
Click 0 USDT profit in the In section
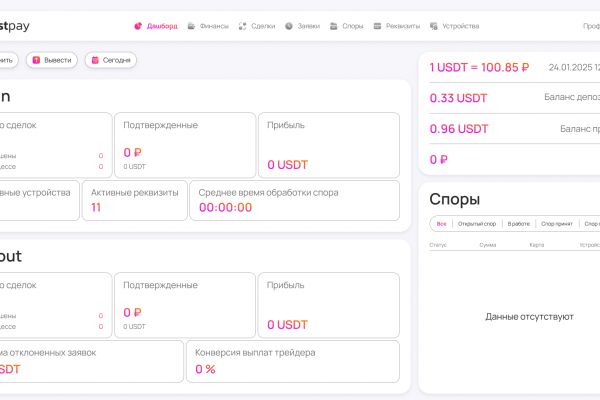point(287,165)
